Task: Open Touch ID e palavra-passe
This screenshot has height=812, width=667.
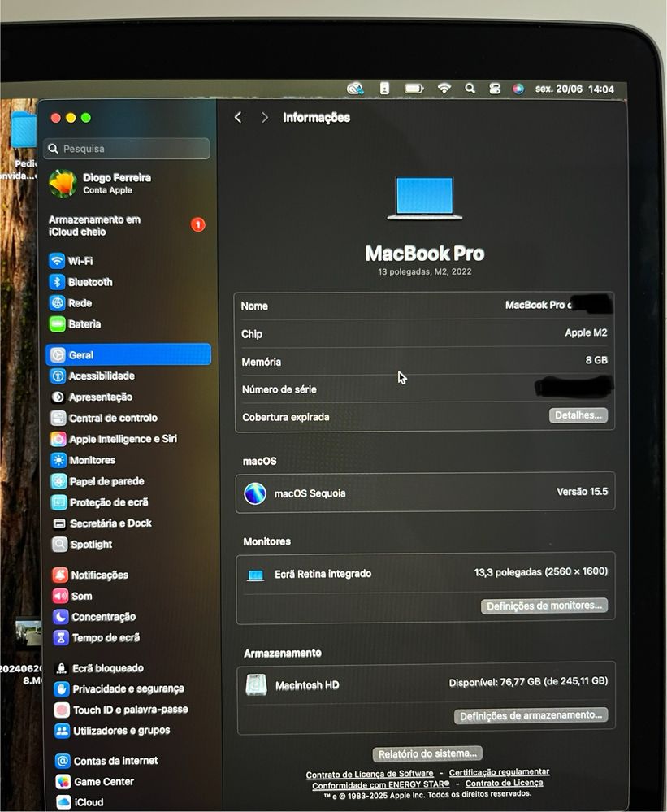Action: coord(122,710)
